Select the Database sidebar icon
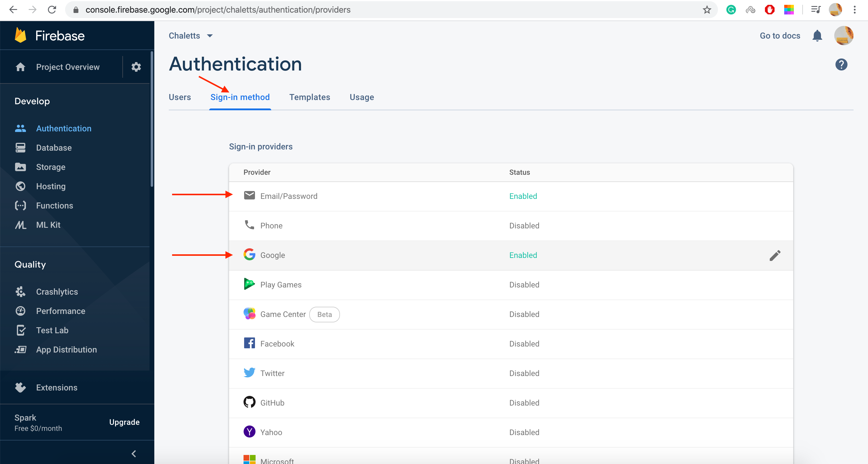This screenshot has height=464, width=868. click(20, 148)
